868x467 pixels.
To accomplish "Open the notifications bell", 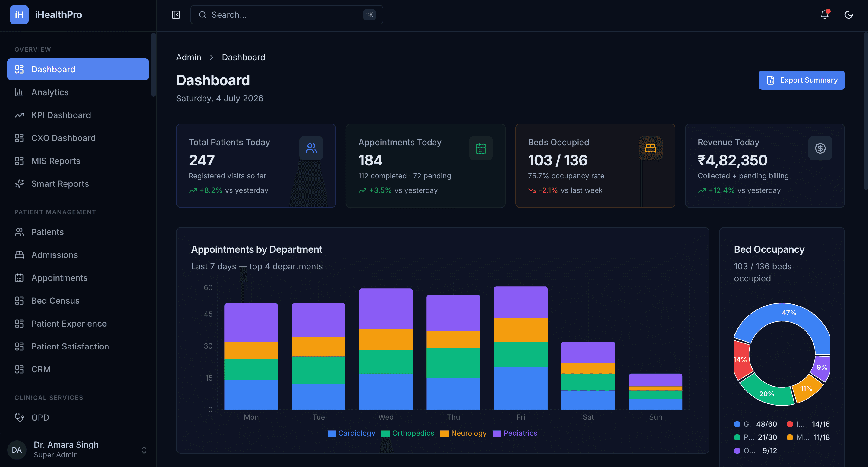I will point(824,15).
